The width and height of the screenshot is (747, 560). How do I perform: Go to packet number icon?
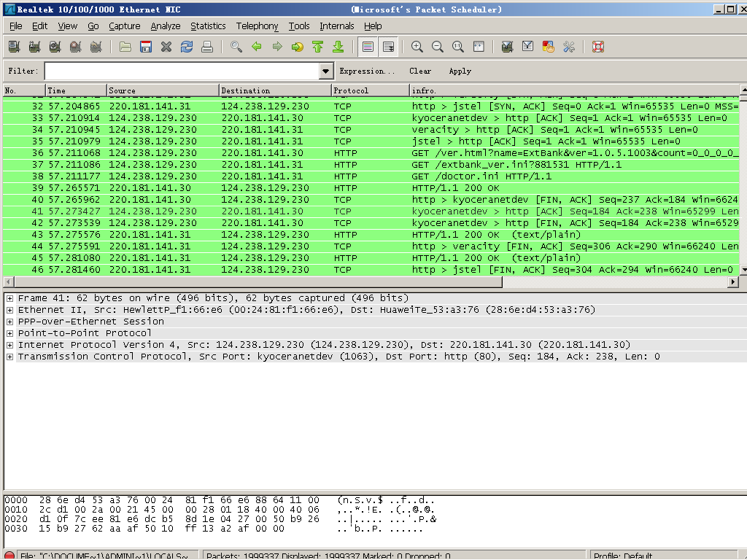tap(298, 47)
